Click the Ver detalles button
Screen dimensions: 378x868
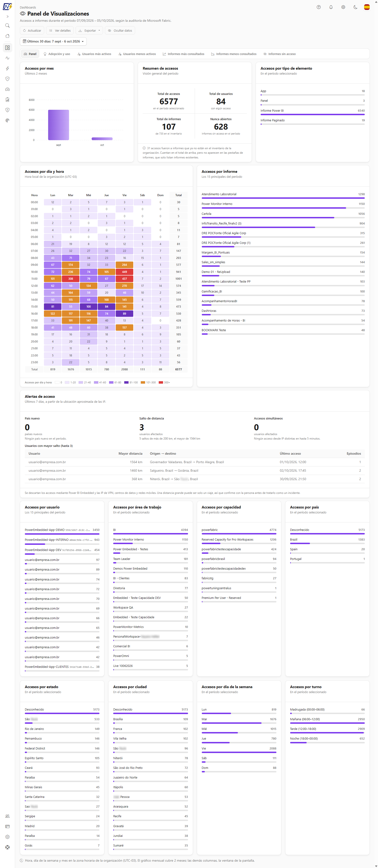(x=60, y=31)
